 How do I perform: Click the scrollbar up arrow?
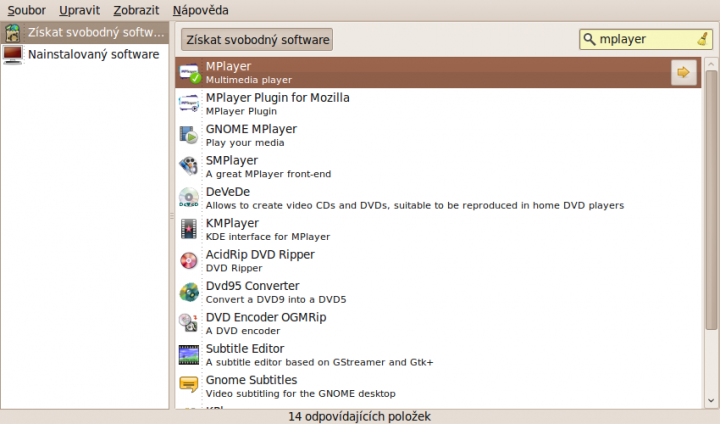711,64
